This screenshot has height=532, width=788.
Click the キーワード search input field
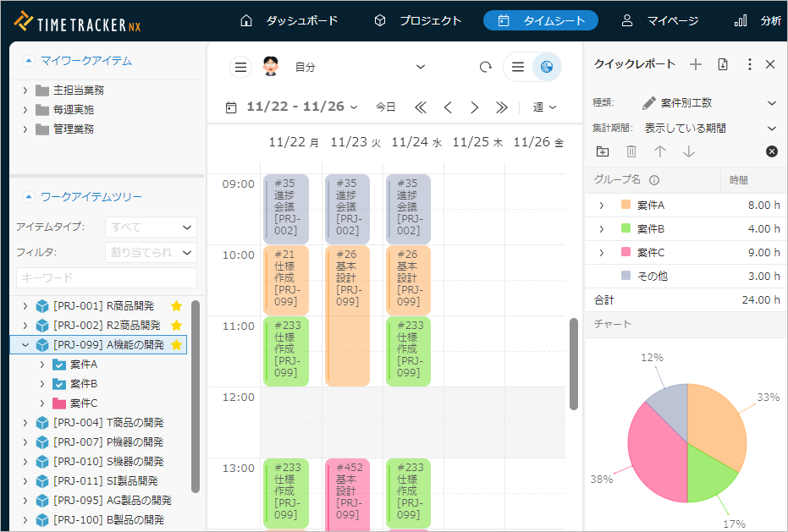coord(106,277)
